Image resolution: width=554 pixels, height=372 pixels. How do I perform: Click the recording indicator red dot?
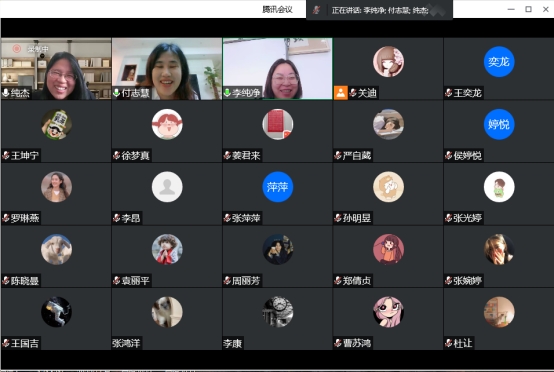coord(17,48)
